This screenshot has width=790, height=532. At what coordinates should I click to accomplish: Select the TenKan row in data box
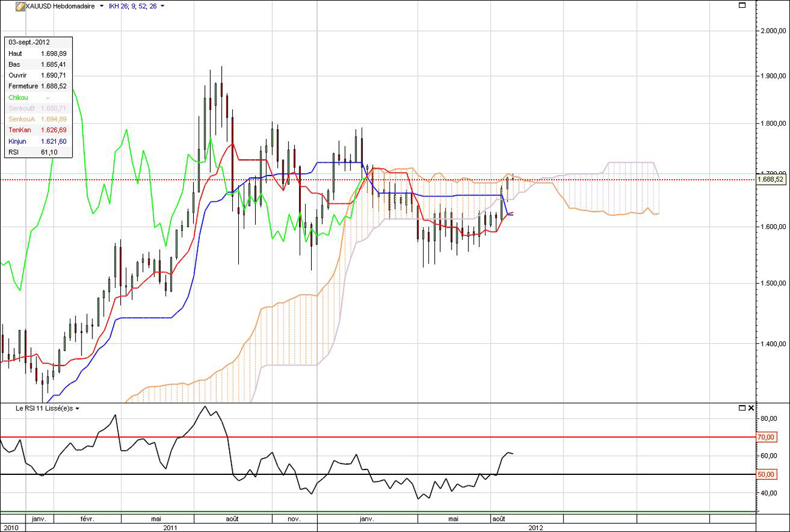(x=38, y=130)
